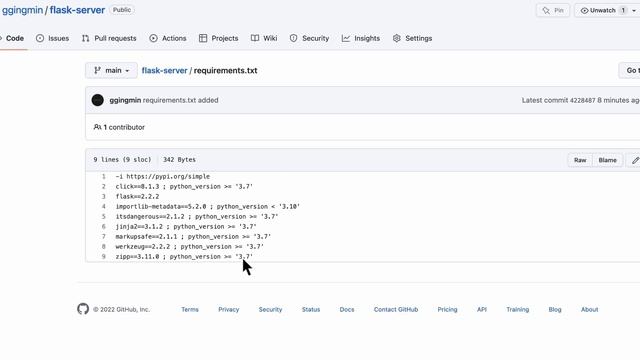Open ggingmin commit author link
This screenshot has height=360, width=640.
click(125, 100)
